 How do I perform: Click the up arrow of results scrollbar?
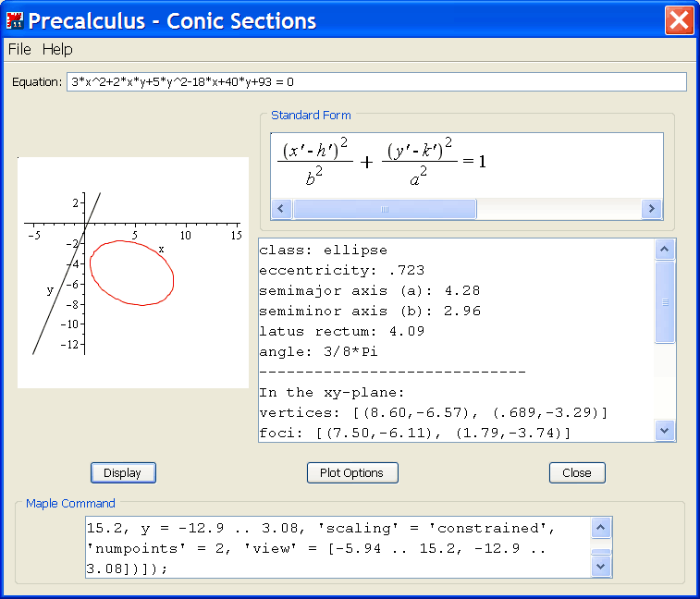pyautogui.click(x=665, y=250)
